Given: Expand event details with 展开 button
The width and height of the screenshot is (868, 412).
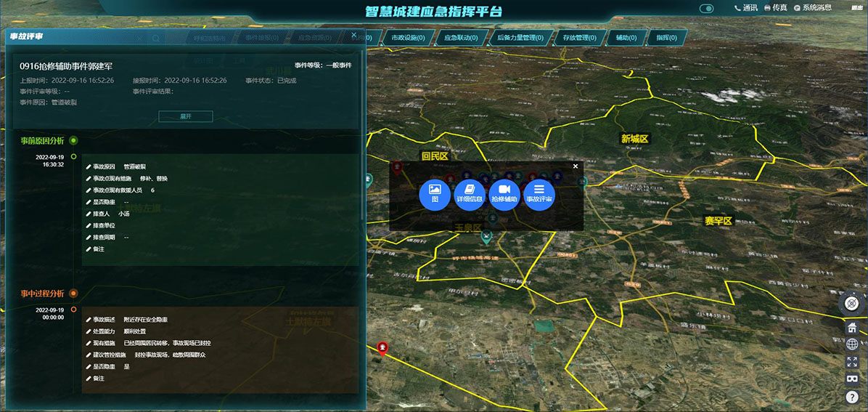Looking at the screenshot, I should pyautogui.click(x=186, y=116).
